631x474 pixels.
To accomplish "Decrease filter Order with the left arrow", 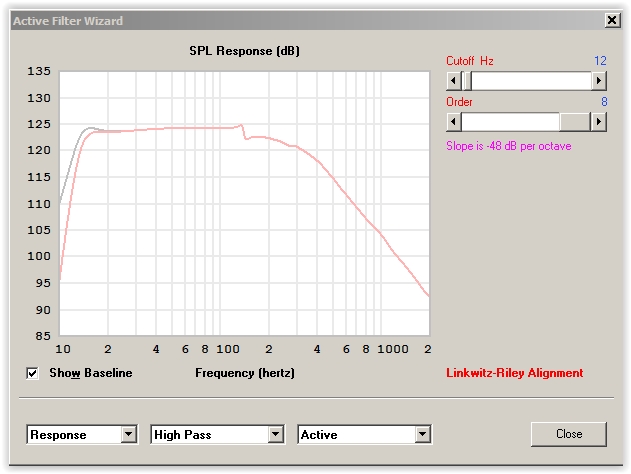I will point(454,121).
